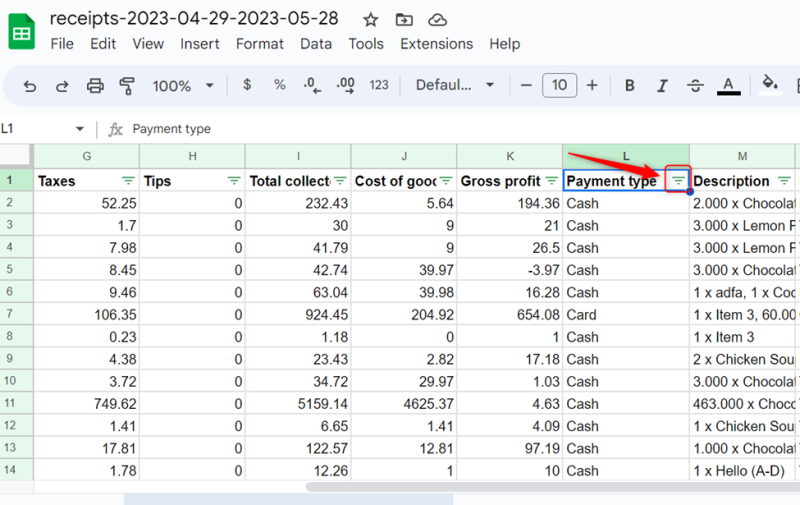Star this spreadsheet document
This screenshot has width=800, height=505.
[370, 20]
